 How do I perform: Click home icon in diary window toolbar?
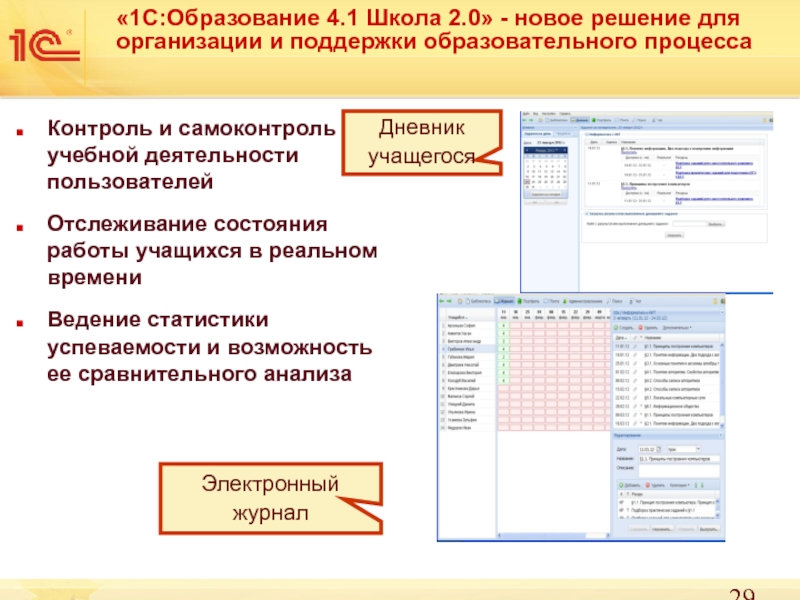(x=541, y=120)
